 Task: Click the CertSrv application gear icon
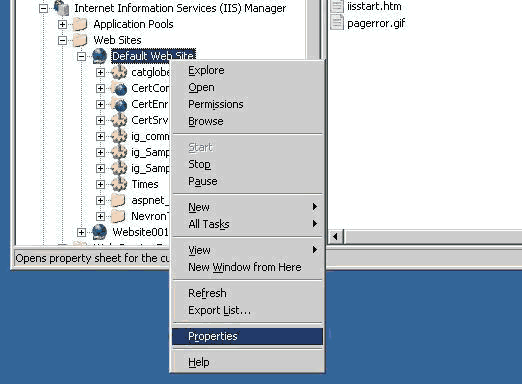119,120
